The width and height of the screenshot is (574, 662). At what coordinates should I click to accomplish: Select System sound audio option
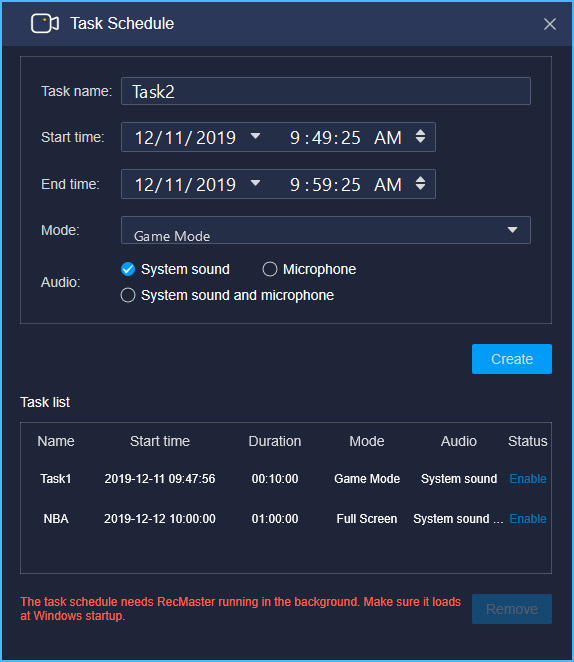(x=128, y=269)
